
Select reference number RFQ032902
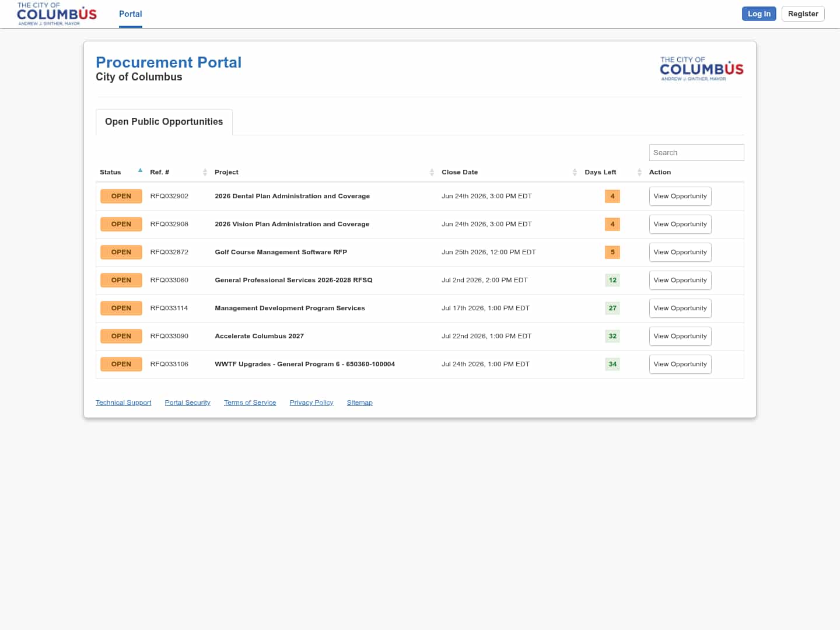(169, 196)
